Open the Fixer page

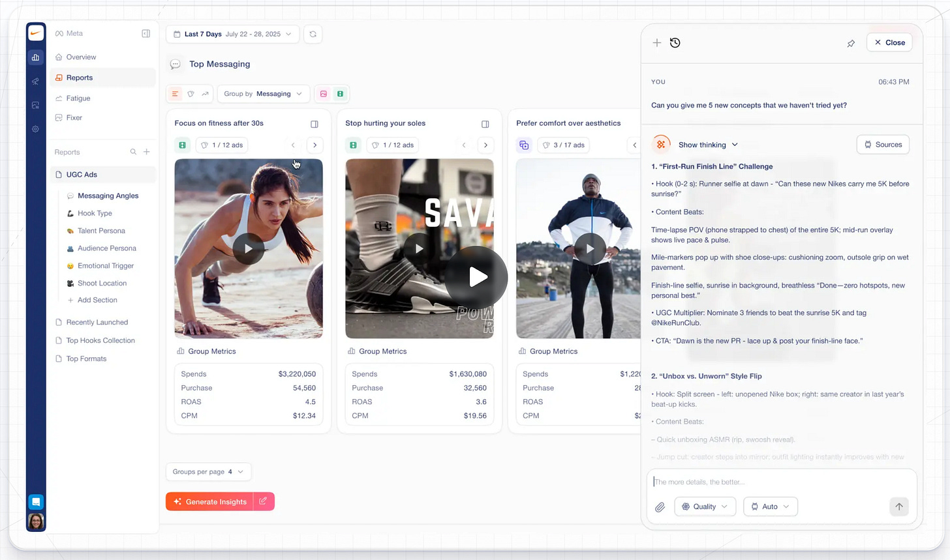(102, 118)
